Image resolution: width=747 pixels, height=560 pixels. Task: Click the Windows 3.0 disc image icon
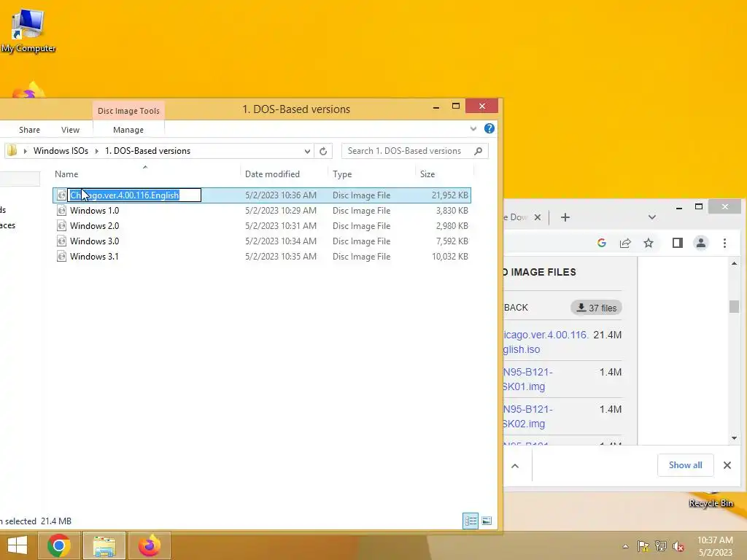[x=61, y=241]
